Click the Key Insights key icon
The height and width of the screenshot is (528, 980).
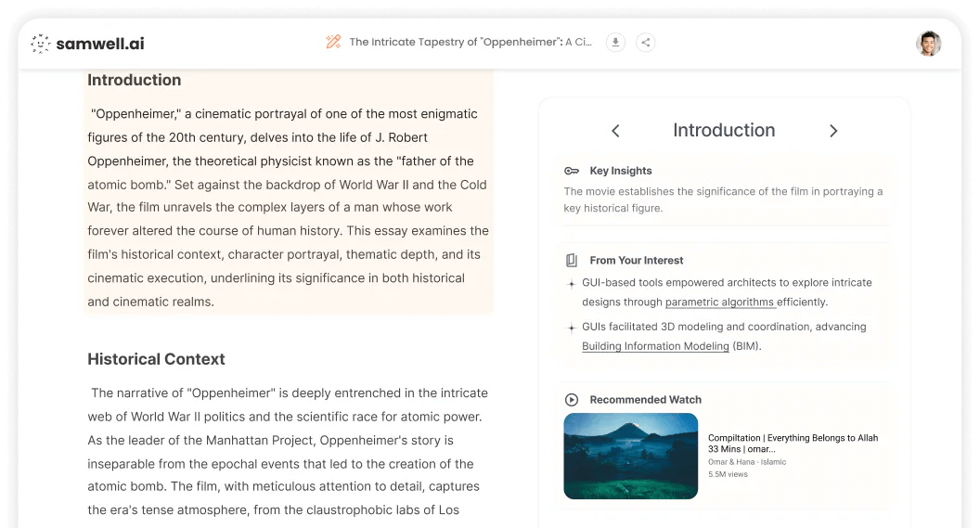point(572,171)
